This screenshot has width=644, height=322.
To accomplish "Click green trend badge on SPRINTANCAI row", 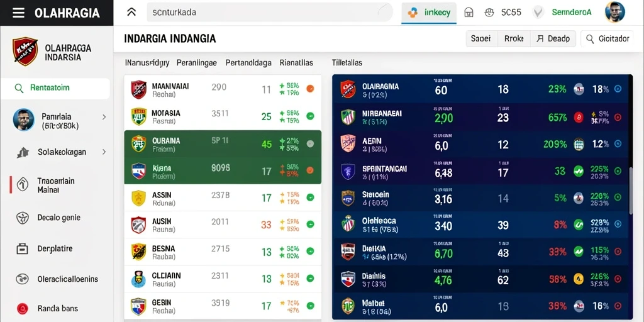I will tap(579, 171).
